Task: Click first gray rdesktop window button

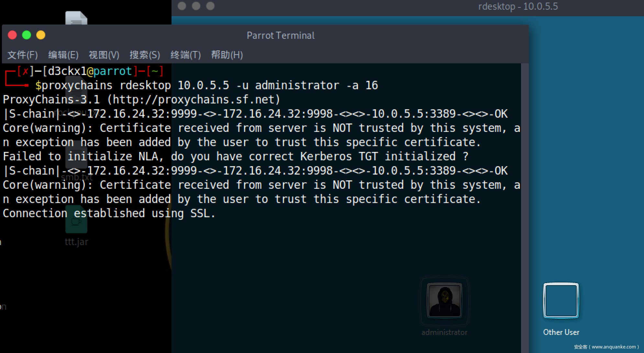Action: (182, 6)
